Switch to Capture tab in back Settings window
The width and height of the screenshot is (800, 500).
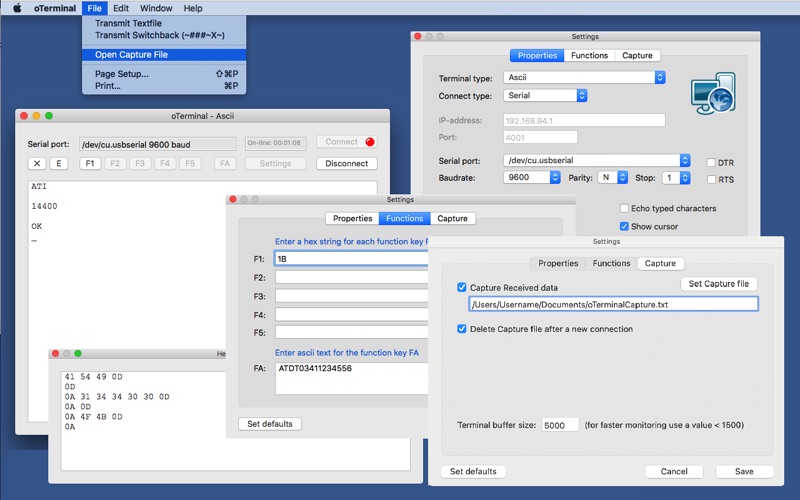637,55
